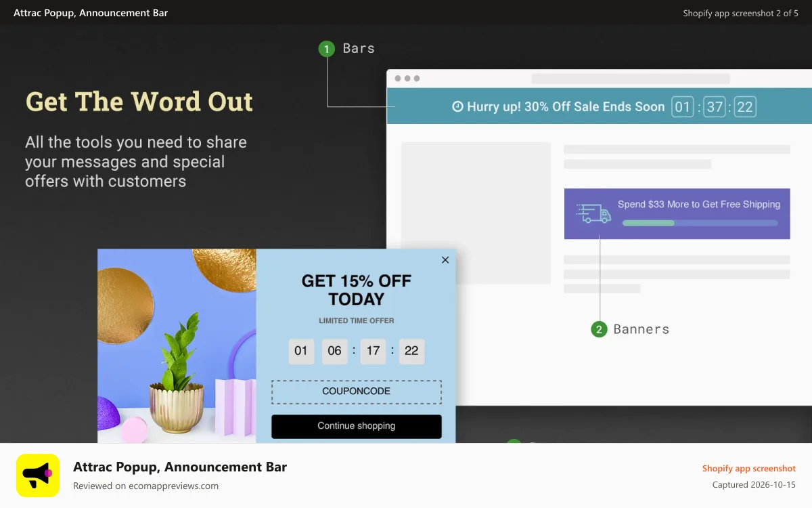Image resolution: width=812 pixels, height=508 pixels.
Task: Select the COUPONCODE dashed box
Action: tap(357, 391)
